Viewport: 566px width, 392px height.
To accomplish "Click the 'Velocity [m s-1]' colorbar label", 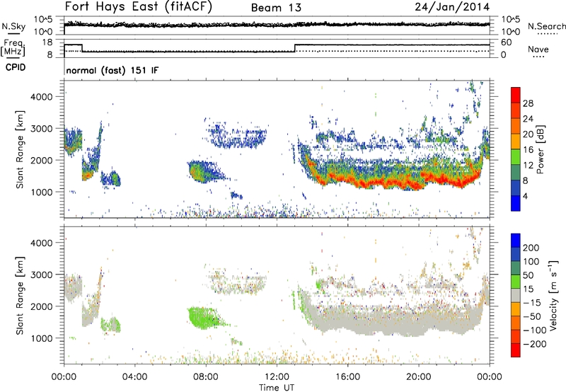I will [553, 295].
